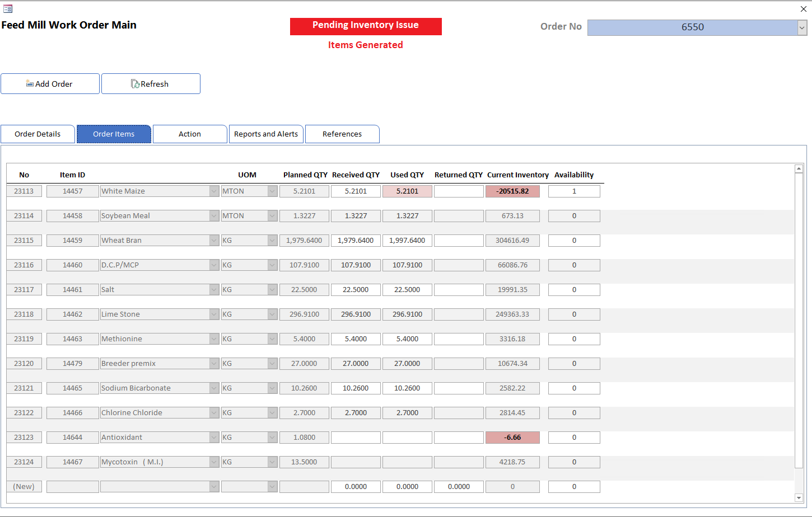Click the Pending Inventory Issue status banner

[x=366, y=26]
